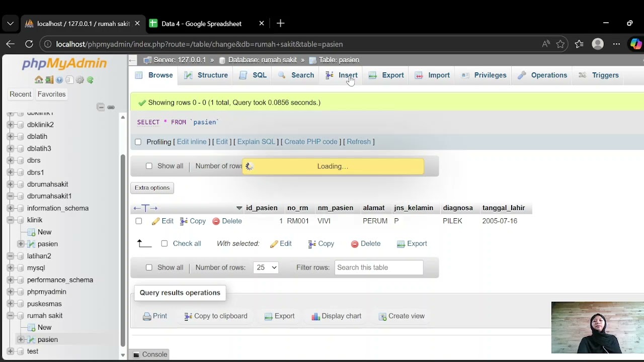Click the phpMyAdmin Home house icon
This screenshot has width=644, height=362.
(39, 80)
